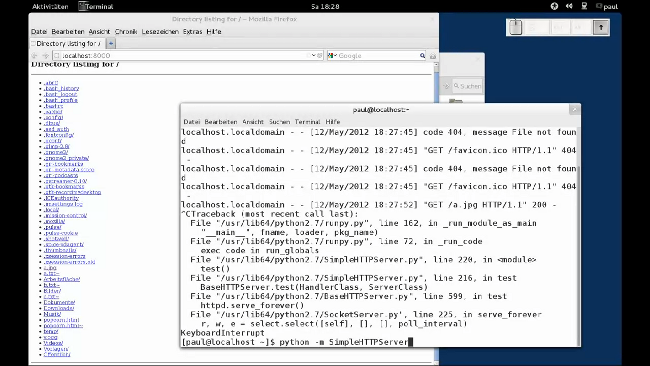Screen dimensions: 650x366
Task: Open terminal Bearbeiten menu
Action: pyautogui.click(x=221, y=122)
